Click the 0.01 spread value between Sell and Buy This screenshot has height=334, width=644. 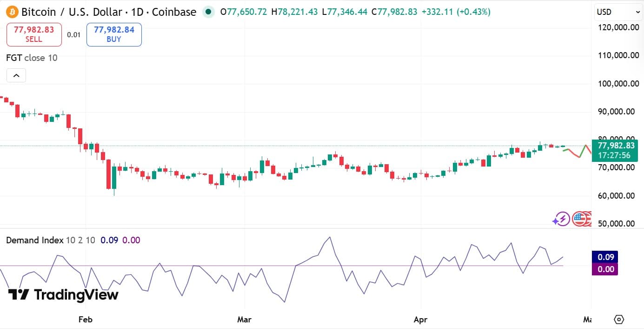[73, 34]
